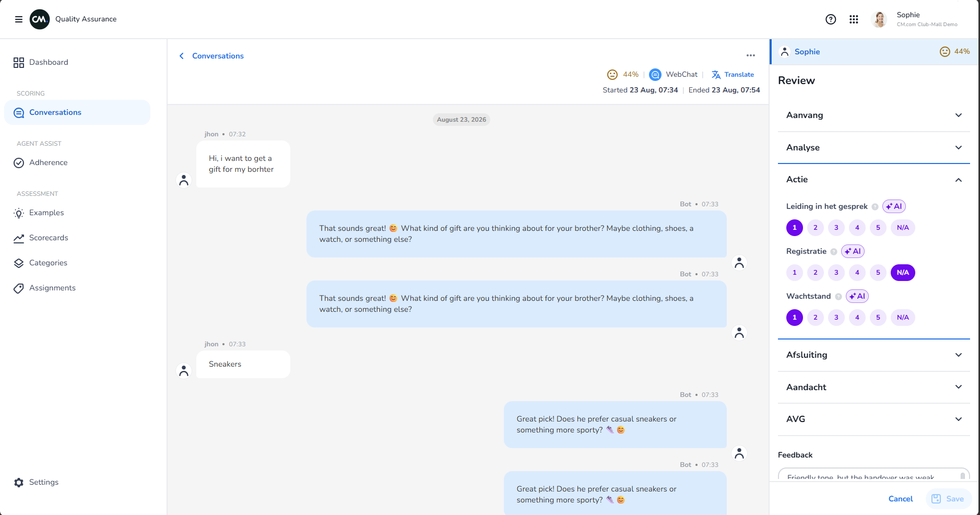Click the WebChat channel icon
980x515 pixels.
point(655,75)
